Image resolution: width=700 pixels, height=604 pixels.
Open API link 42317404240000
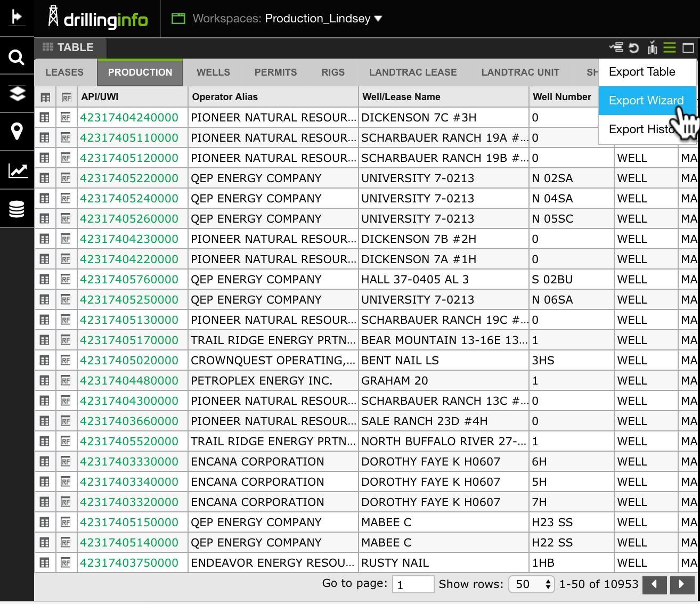[129, 118]
